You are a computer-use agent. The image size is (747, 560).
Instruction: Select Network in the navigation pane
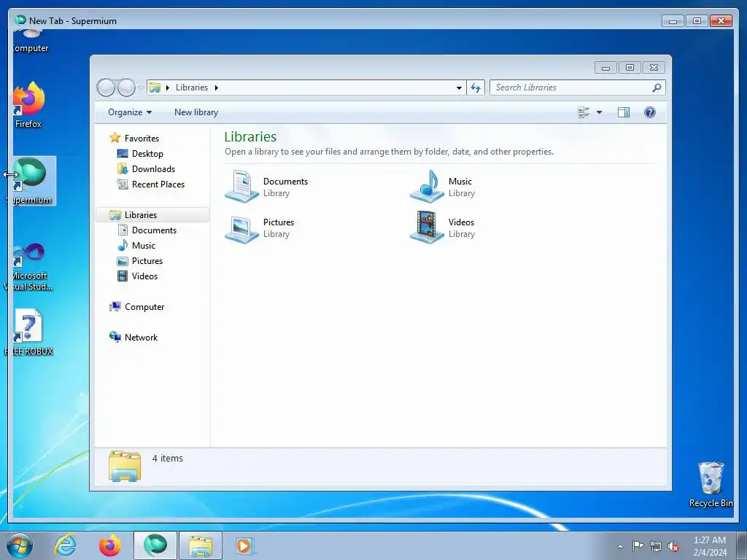click(141, 337)
